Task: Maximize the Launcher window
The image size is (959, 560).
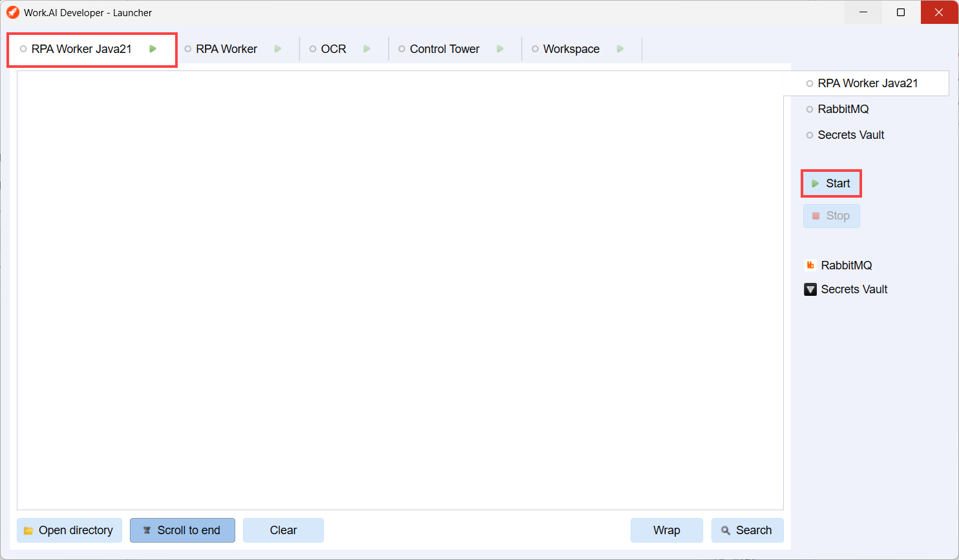Action: tap(901, 12)
